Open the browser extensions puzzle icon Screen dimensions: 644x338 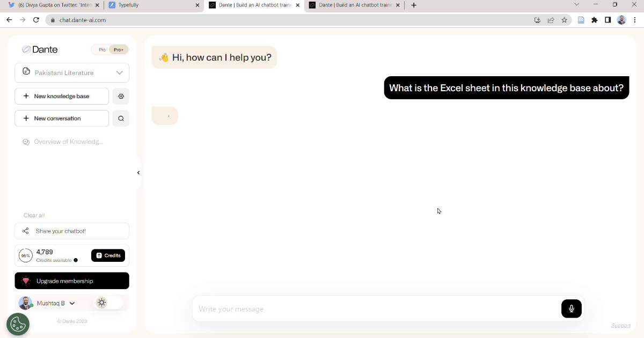point(595,20)
